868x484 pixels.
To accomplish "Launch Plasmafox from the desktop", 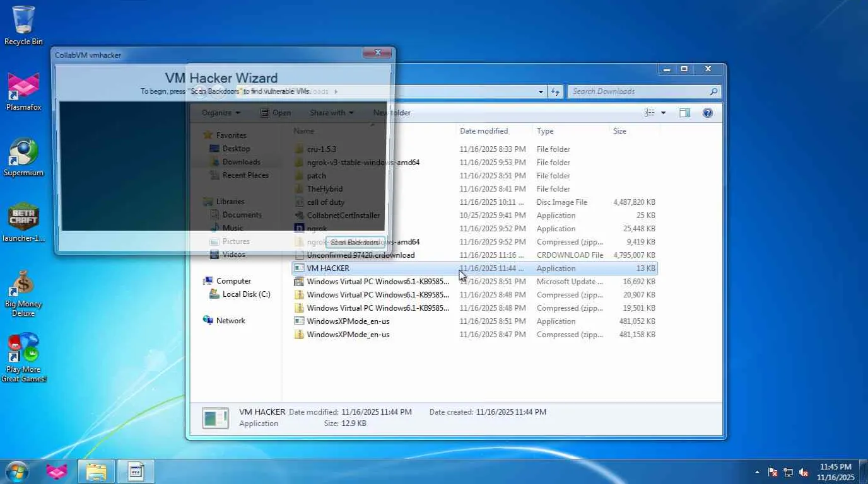I will (x=23, y=91).
